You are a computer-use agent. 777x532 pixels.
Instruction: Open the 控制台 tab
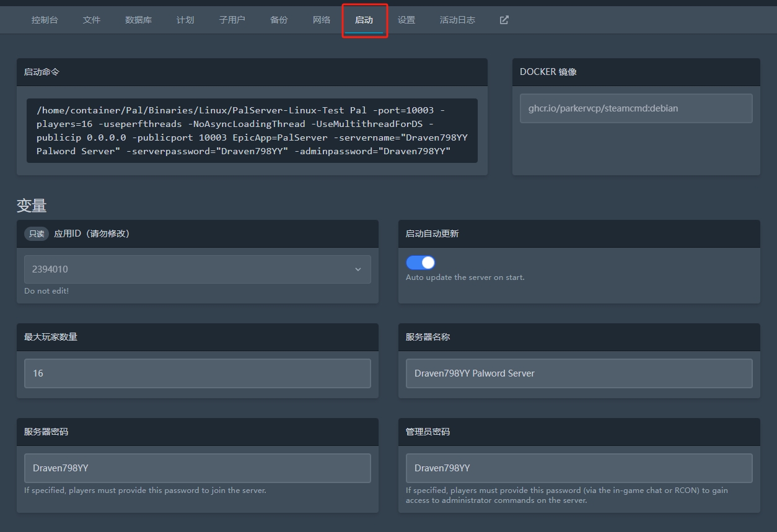click(45, 20)
